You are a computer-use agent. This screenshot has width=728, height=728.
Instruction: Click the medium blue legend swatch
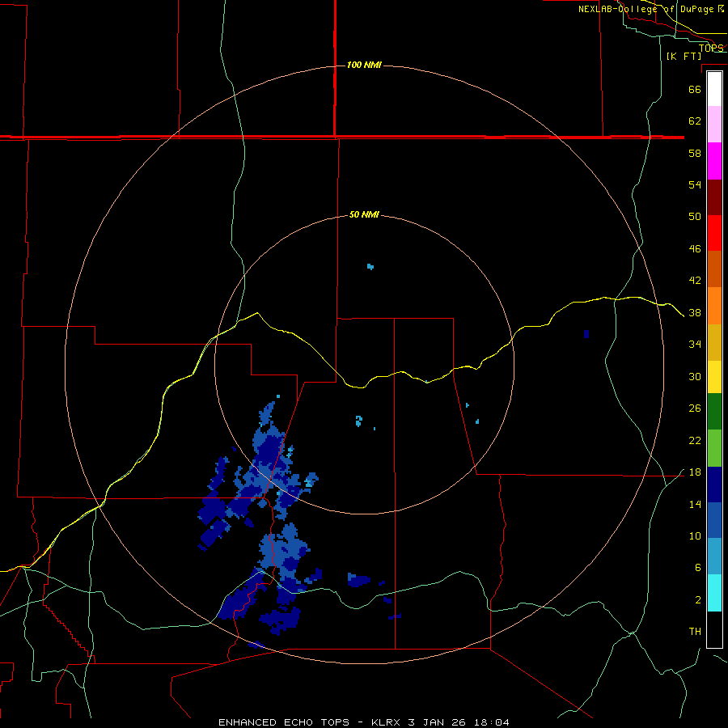[714, 520]
